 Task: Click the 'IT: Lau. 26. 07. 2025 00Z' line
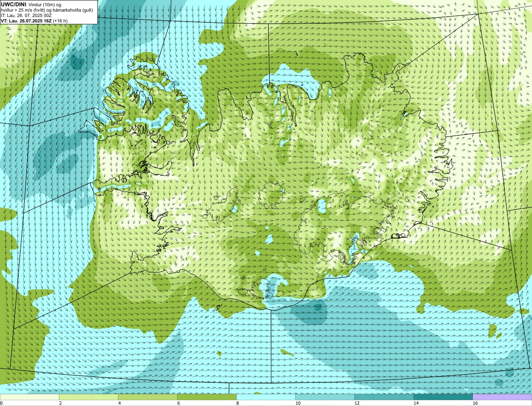click(26, 15)
